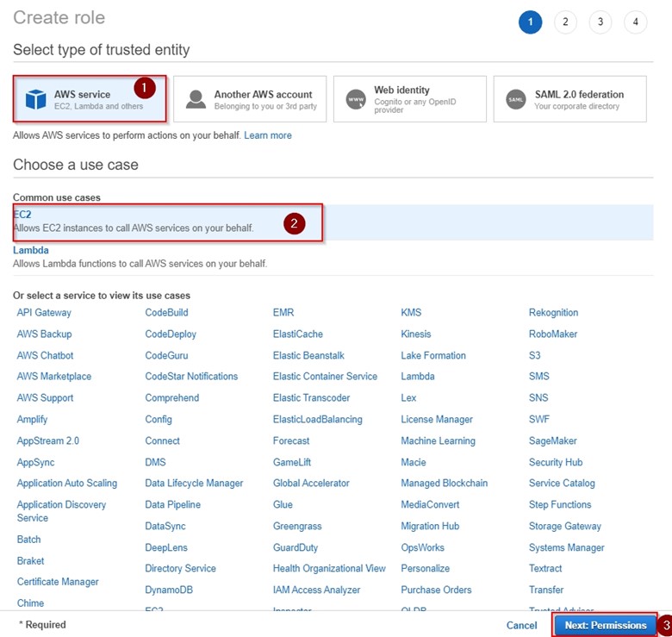Select the AppStream 2.0 service

point(48,440)
